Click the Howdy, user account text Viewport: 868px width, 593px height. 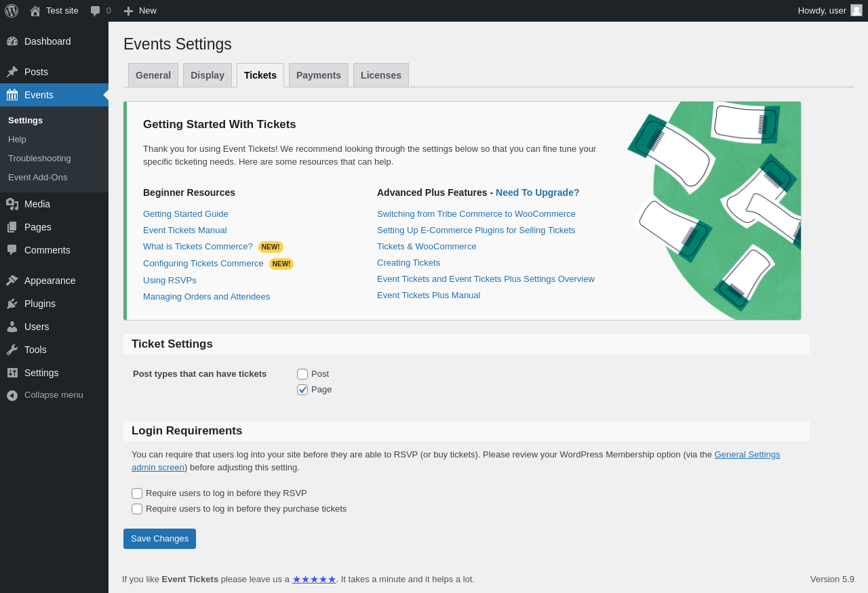point(822,11)
